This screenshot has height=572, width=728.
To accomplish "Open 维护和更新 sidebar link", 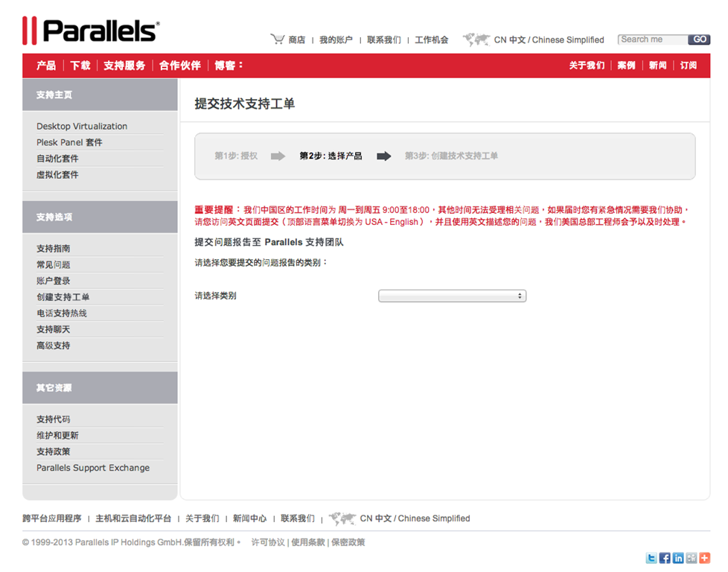I will (x=57, y=436).
